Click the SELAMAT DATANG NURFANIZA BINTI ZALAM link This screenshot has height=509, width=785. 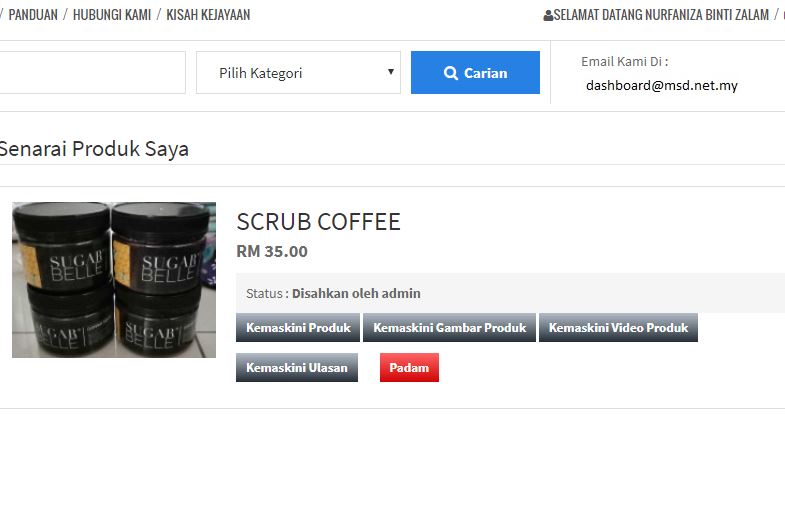pyautogui.click(x=661, y=15)
